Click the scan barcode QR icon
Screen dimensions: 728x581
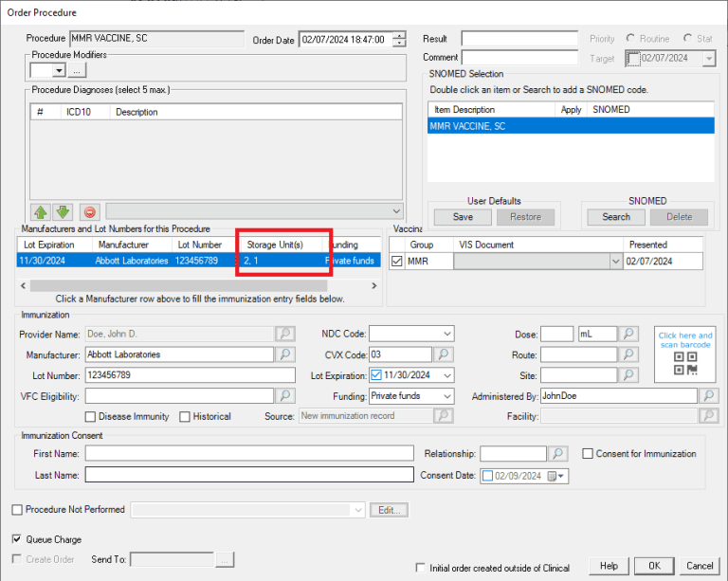click(685, 364)
